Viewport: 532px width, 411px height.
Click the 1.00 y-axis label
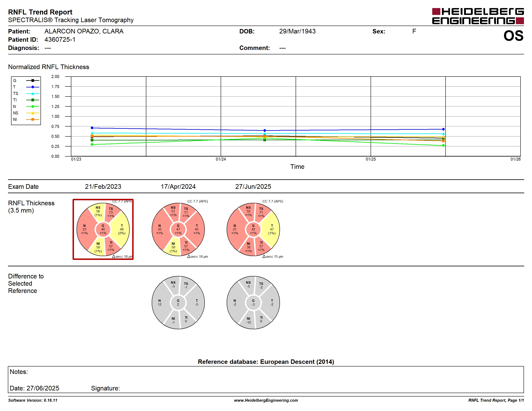tap(55, 116)
